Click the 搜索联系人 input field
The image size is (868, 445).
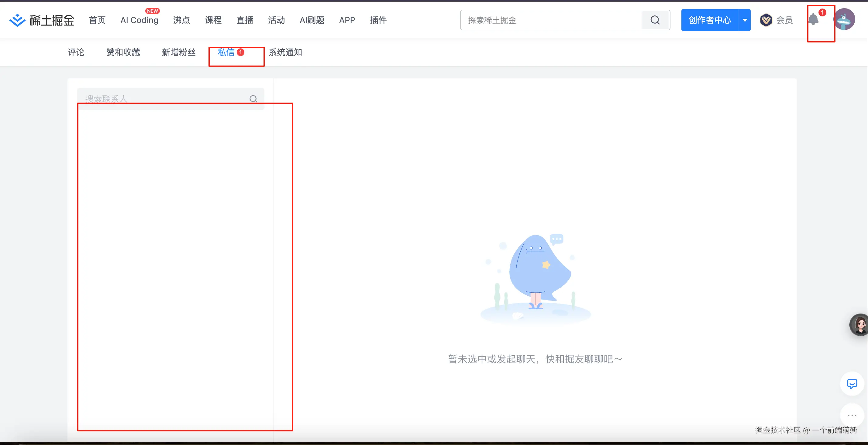[152, 99]
